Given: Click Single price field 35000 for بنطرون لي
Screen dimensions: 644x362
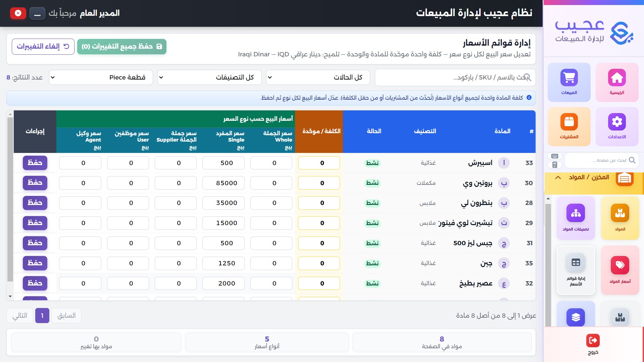Looking at the screenshot, I should [224, 203].
